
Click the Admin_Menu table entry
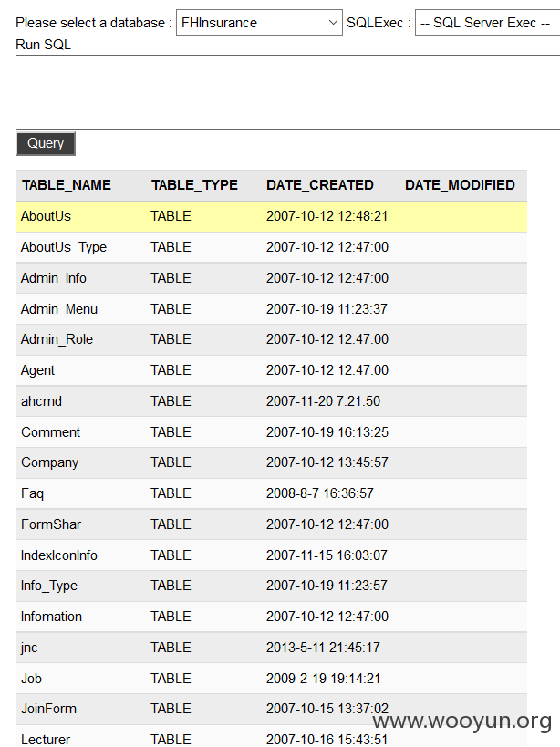click(x=59, y=309)
